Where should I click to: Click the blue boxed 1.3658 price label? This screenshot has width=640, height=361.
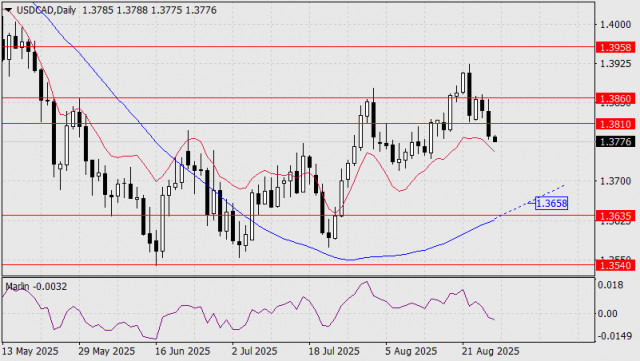click(551, 203)
